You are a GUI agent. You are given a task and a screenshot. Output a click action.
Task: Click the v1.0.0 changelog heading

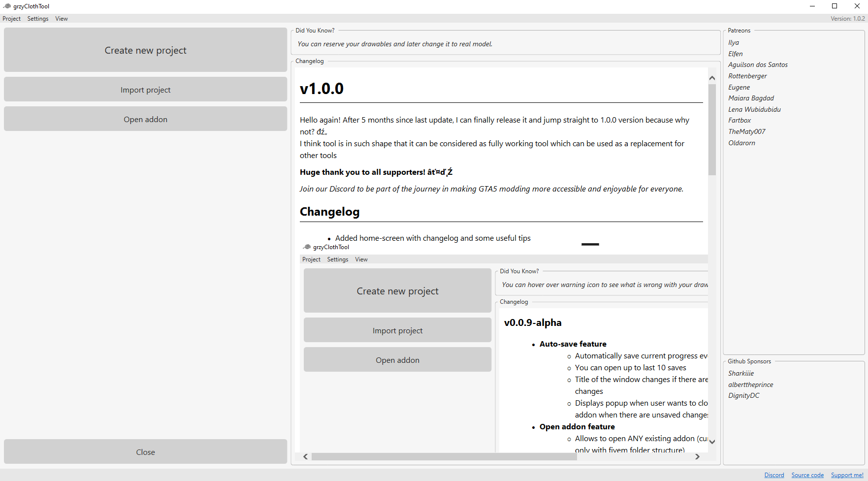(x=321, y=88)
